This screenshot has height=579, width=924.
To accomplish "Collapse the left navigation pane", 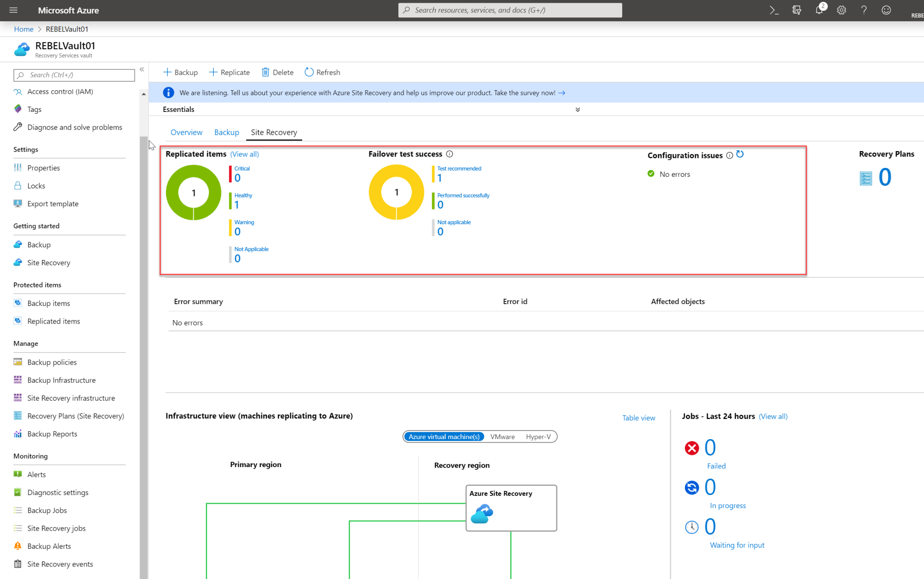I will click(141, 69).
